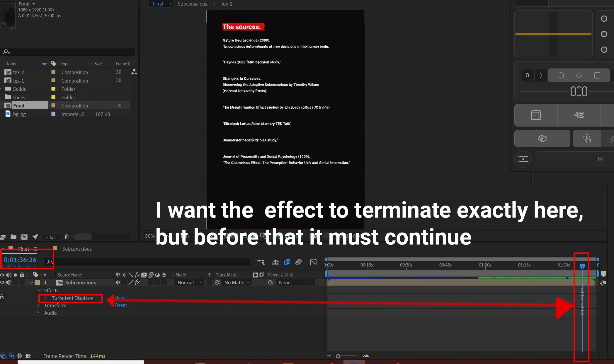
Task: Click the shy layers hide icon
Action: pyautogui.click(x=275, y=262)
